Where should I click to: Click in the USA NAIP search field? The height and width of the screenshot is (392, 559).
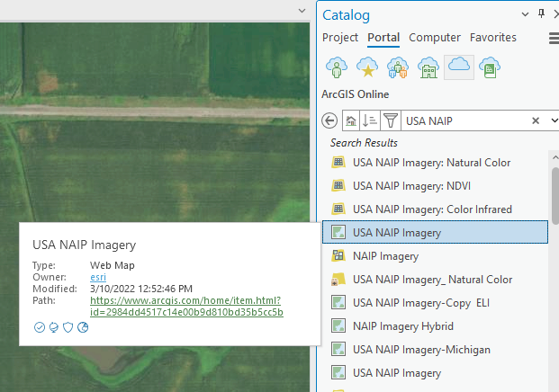465,120
